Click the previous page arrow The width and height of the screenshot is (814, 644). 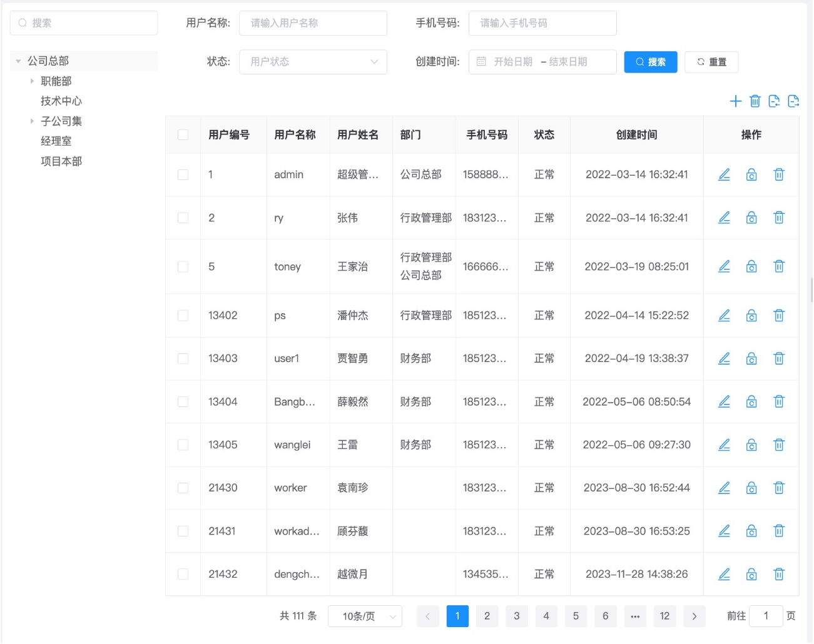click(x=427, y=616)
